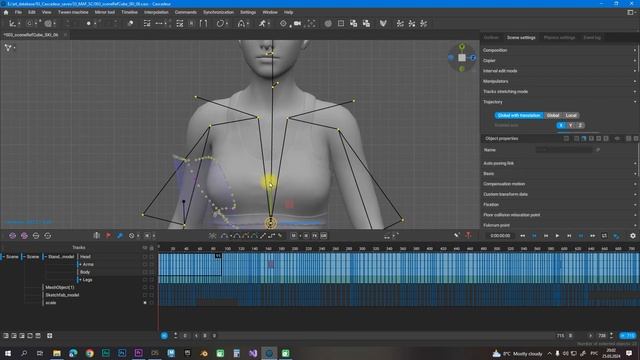Click the running figure AutoPhysics icon
The height and width of the screenshot is (360, 640).
[262, 24]
